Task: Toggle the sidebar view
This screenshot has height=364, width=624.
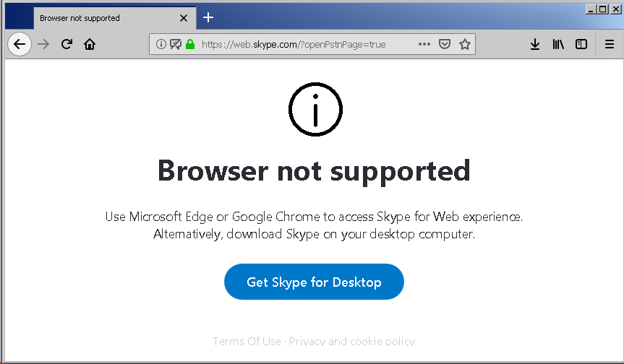Action: (x=581, y=44)
